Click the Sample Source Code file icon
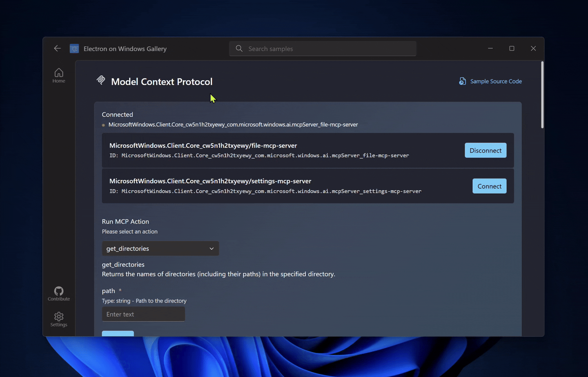Viewport: 588px width, 377px height. tap(463, 81)
